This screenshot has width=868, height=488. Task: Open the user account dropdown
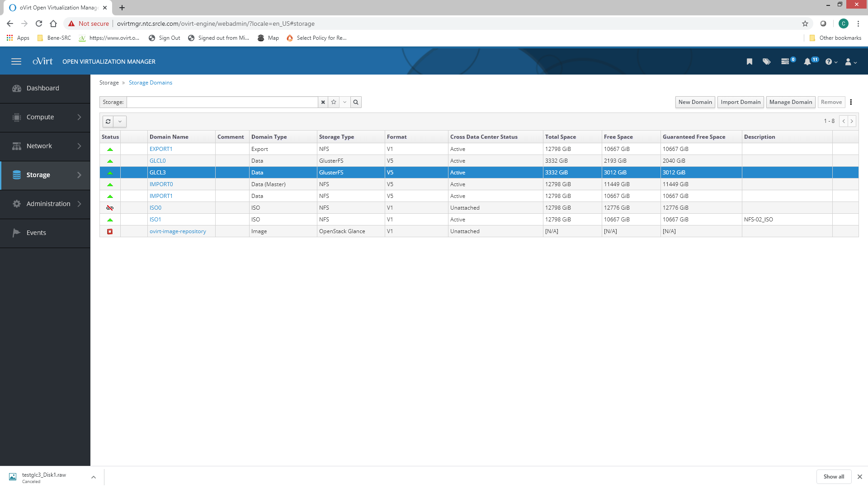tap(851, 61)
